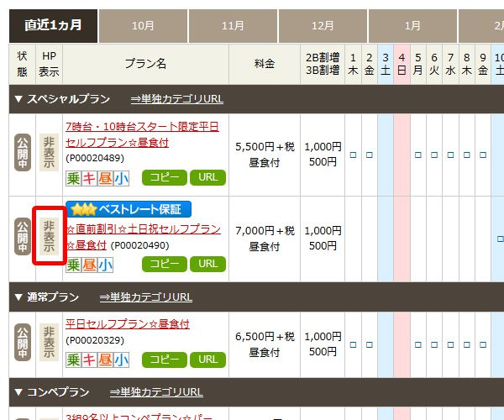Open 平日セルフプラン☆昼食付 link
Image resolution: width=504 pixels, height=420 pixels.
point(128,324)
